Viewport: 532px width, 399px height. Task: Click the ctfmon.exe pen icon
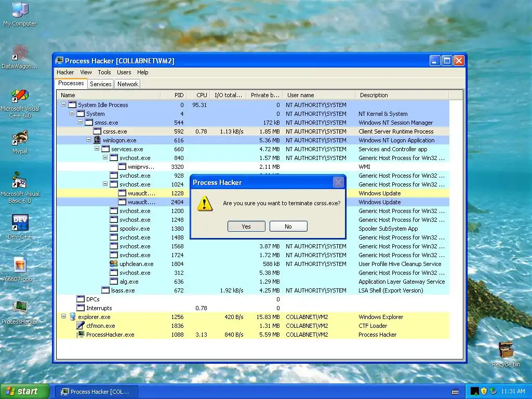(81, 325)
